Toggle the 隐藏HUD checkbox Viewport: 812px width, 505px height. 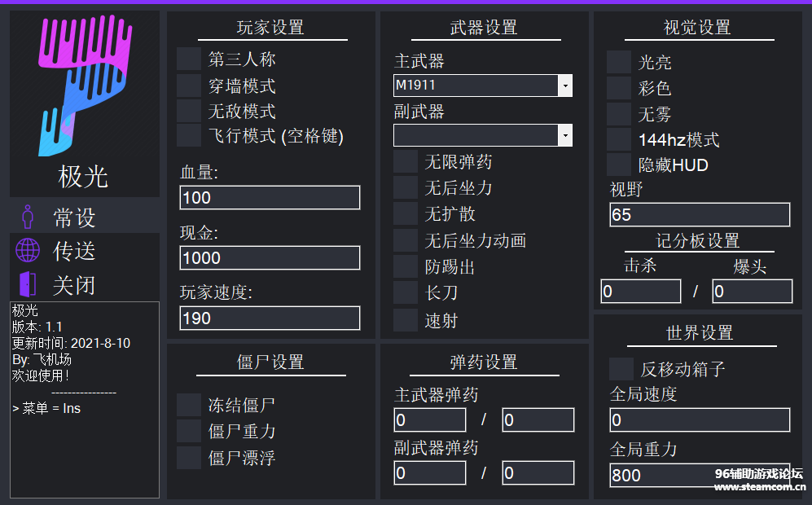point(619,165)
